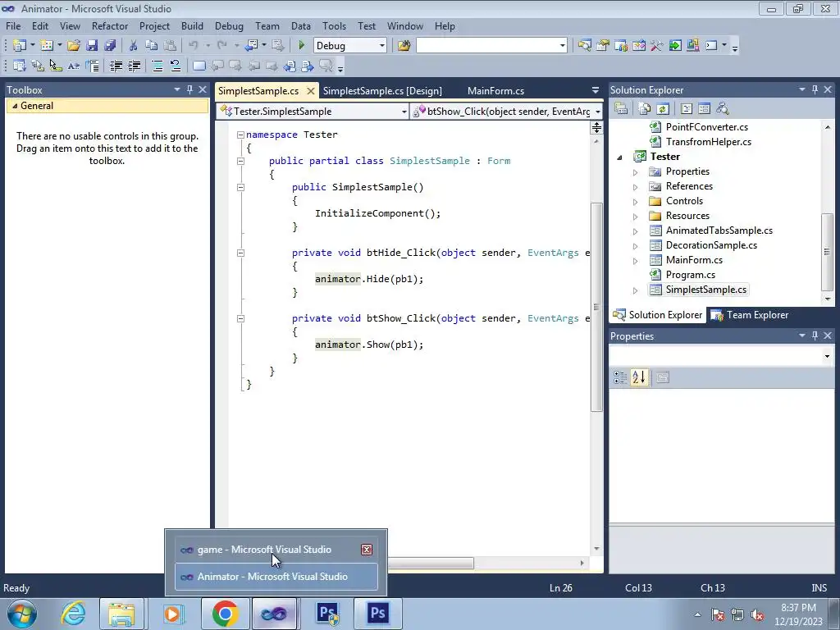
Task: Click Display Word Completion icon
Action: (x=74, y=66)
